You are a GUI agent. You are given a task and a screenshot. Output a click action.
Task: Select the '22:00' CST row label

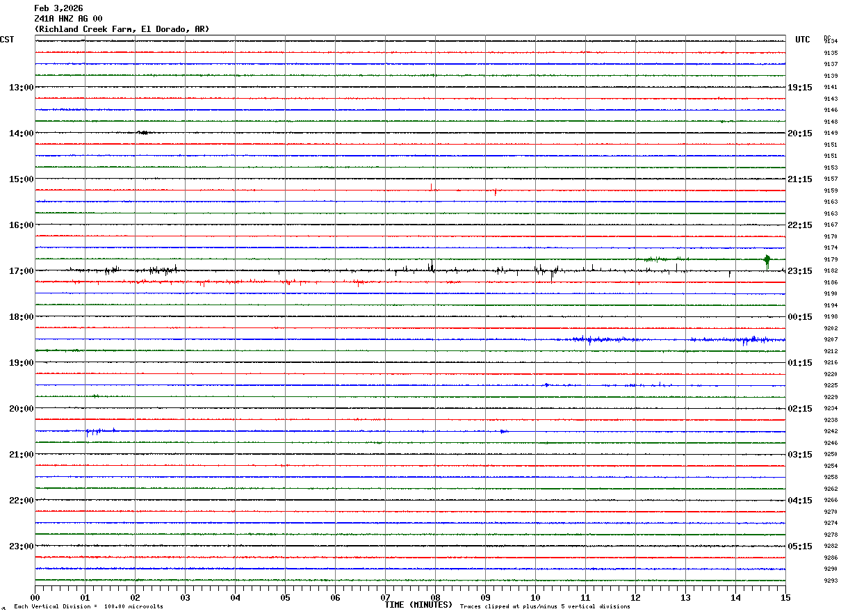21,501
